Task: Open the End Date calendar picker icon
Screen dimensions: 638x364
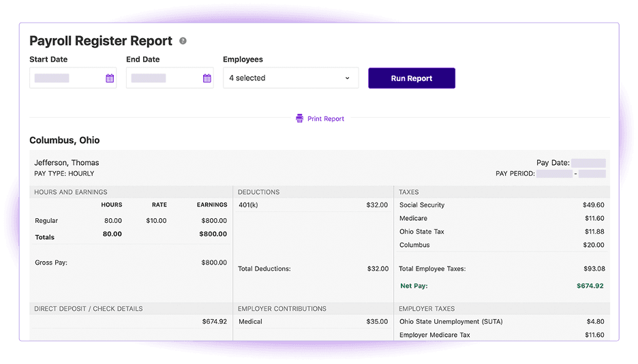Action: [x=207, y=78]
